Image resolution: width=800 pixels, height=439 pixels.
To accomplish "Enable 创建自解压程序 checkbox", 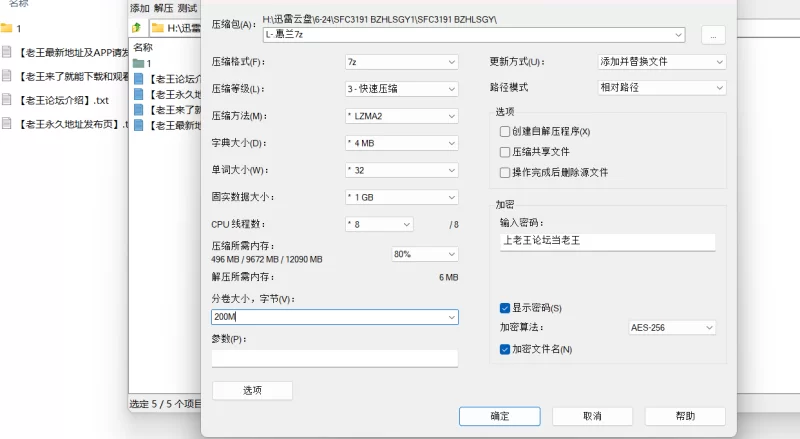I will coord(505,132).
